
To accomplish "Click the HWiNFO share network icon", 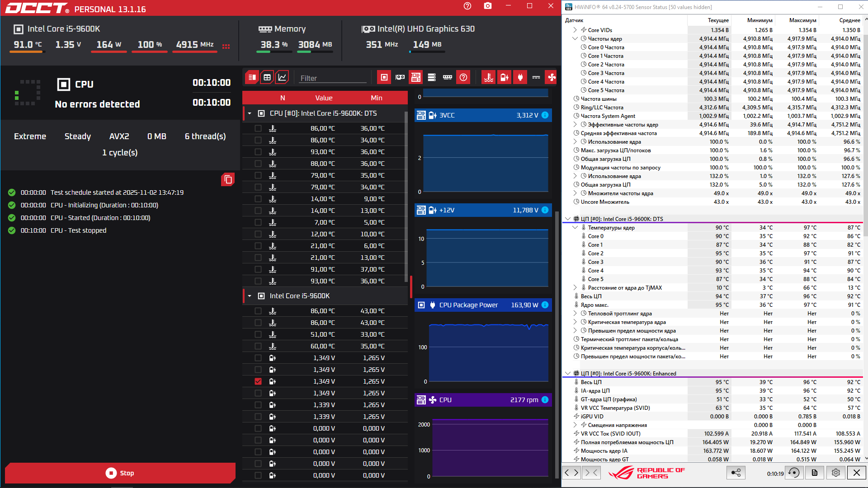I will tap(736, 473).
